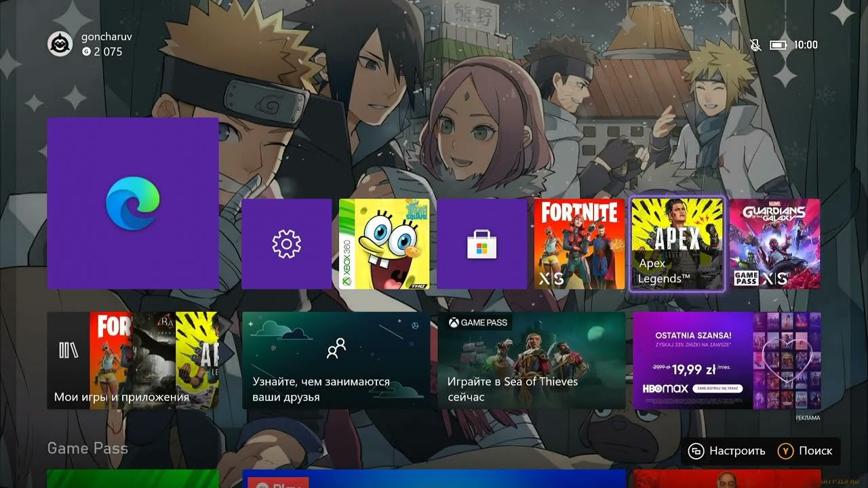Select the Apex Legends tile

[x=677, y=244]
